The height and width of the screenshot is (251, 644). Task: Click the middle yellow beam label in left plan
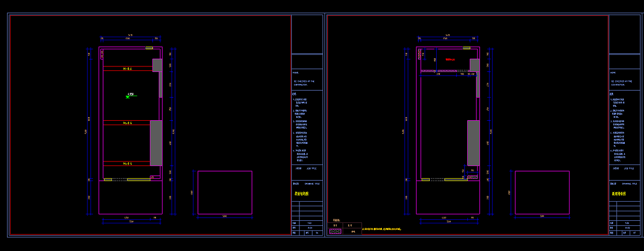(x=128, y=123)
